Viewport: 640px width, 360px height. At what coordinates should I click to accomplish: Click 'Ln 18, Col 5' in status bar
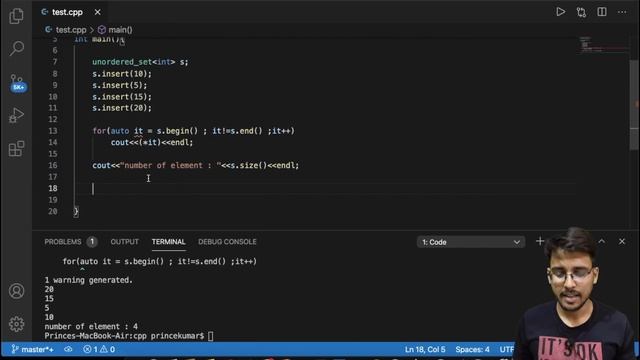click(x=425, y=349)
